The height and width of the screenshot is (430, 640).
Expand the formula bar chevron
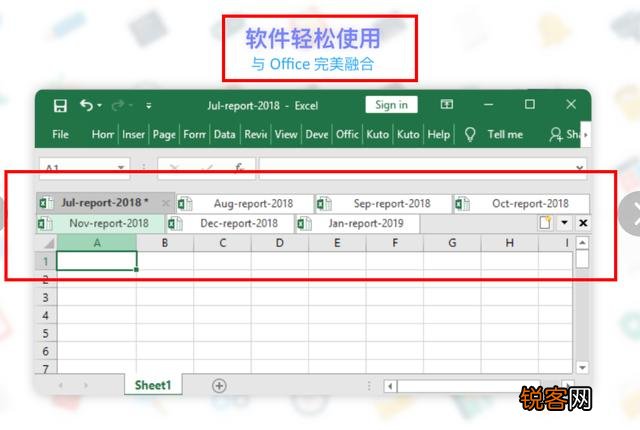point(580,168)
